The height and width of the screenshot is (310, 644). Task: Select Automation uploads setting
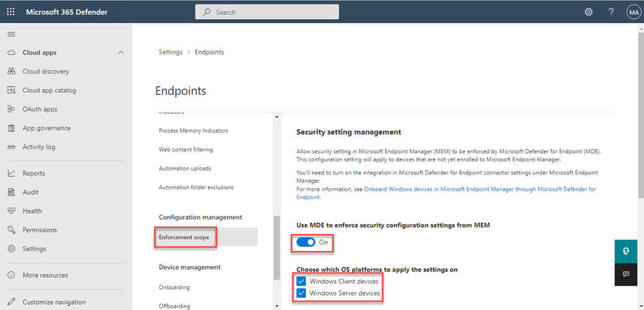pyautogui.click(x=185, y=168)
